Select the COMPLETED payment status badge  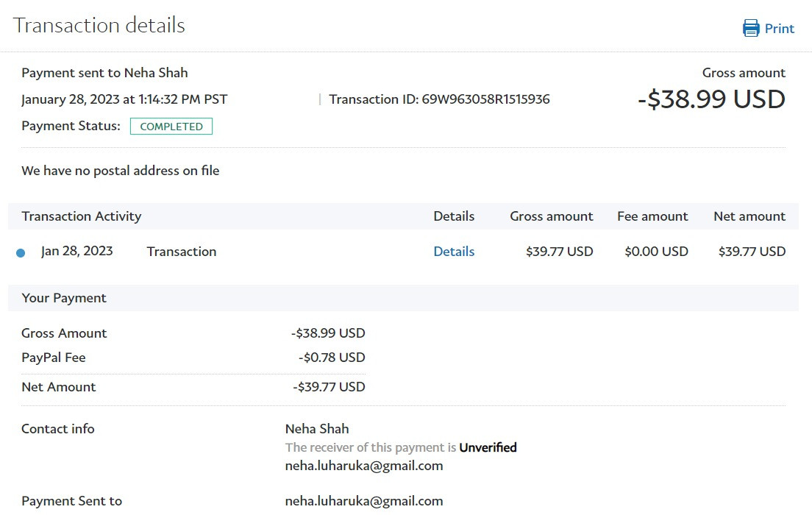171,127
